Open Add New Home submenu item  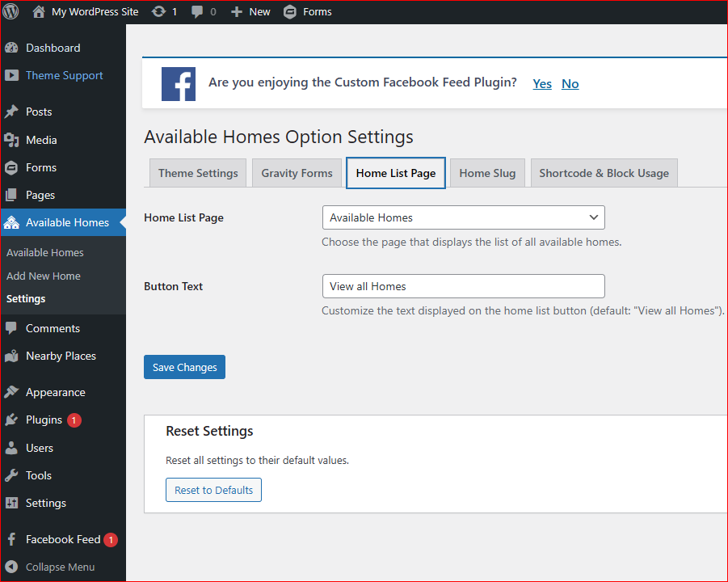[x=44, y=276]
